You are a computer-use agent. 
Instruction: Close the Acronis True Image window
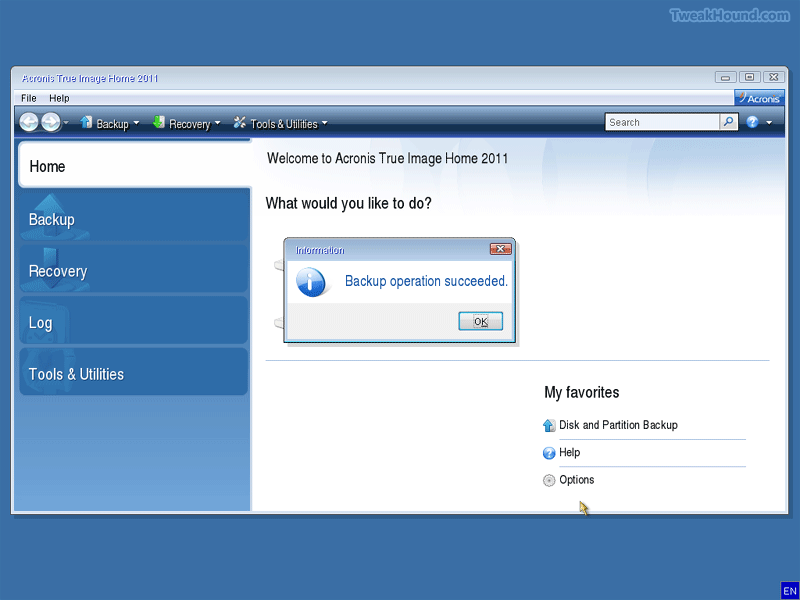click(774, 78)
